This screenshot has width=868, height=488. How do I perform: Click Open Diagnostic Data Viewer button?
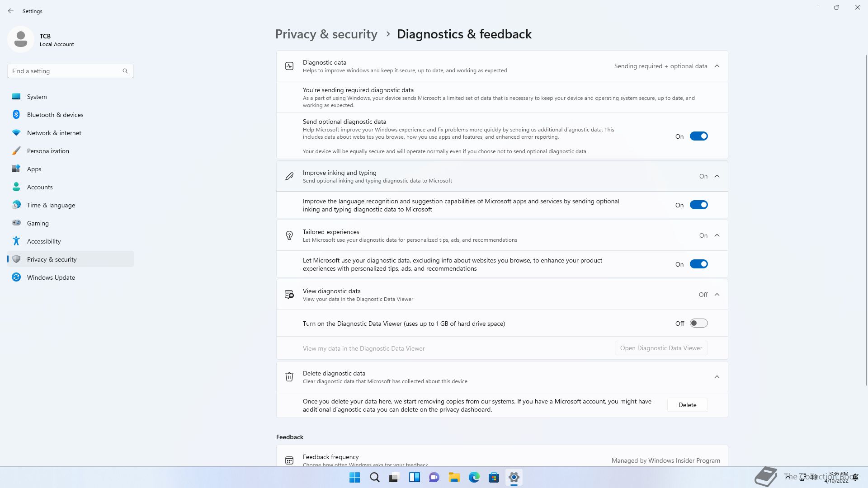pyautogui.click(x=661, y=348)
